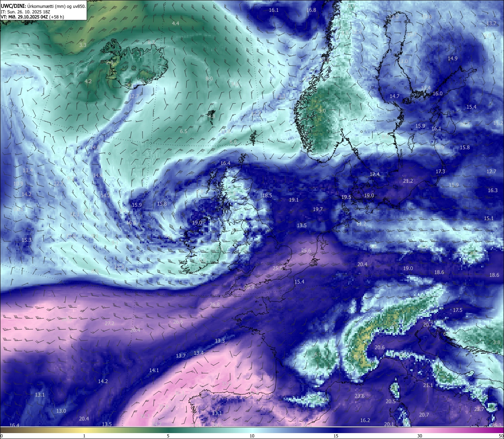Click the 3.8 value at right edge
The image size is (504, 439).
497,343
